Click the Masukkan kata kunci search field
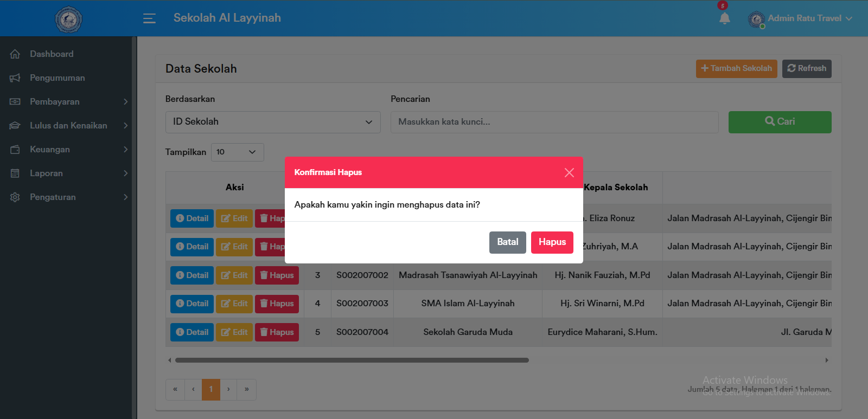The width and height of the screenshot is (868, 419). coord(554,122)
